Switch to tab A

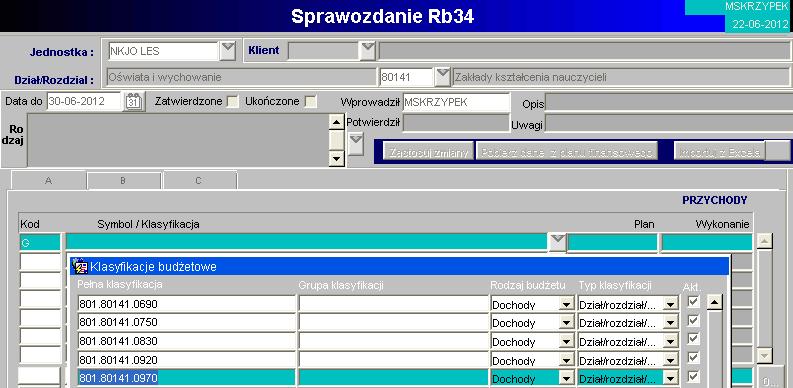coord(49,181)
